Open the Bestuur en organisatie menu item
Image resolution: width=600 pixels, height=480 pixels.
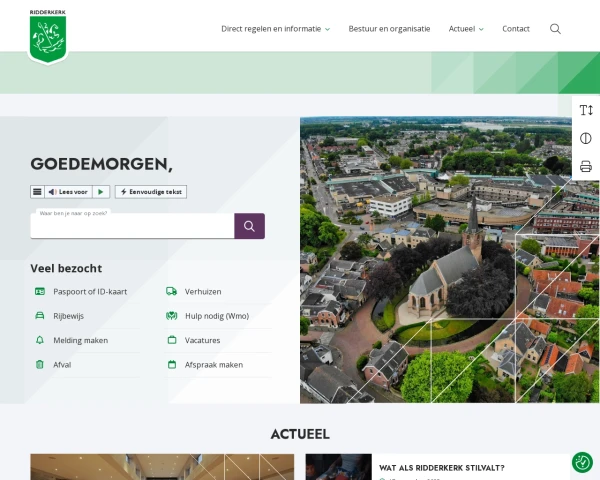pos(389,29)
